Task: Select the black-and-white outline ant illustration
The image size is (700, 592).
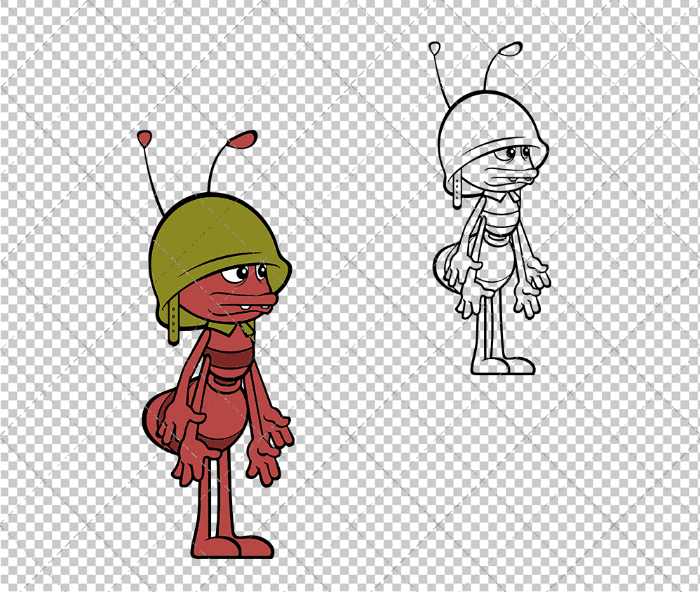Action: coord(491,208)
